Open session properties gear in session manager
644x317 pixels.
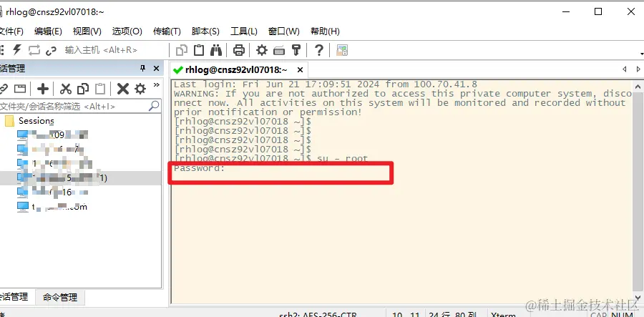[x=140, y=89]
